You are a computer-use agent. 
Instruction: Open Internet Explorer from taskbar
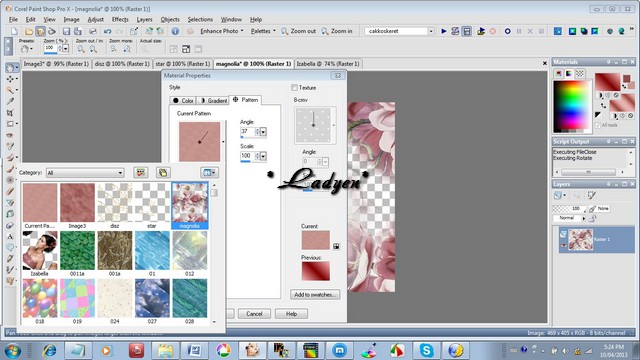tap(49, 350)
